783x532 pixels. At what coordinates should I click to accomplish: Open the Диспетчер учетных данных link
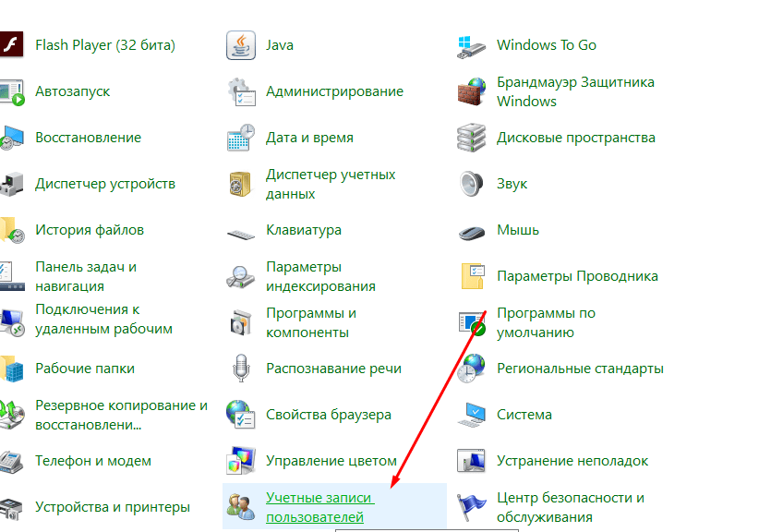tap(331, 185)
